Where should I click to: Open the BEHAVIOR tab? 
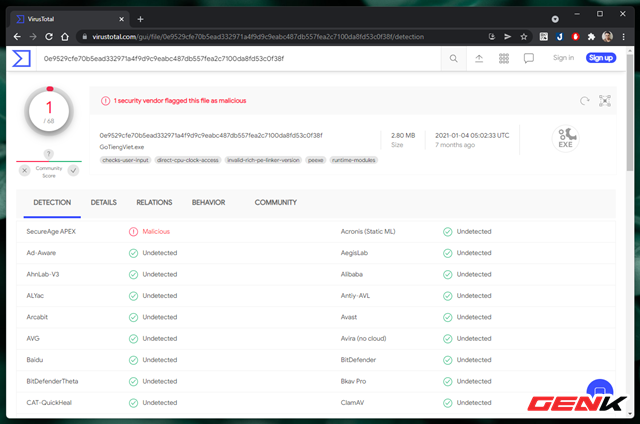click(209, 202)
